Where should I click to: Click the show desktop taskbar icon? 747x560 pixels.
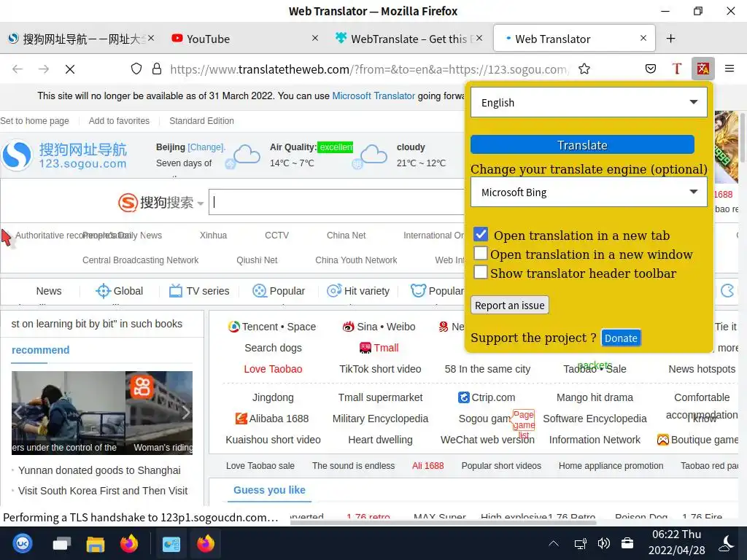tap(61, 544)
